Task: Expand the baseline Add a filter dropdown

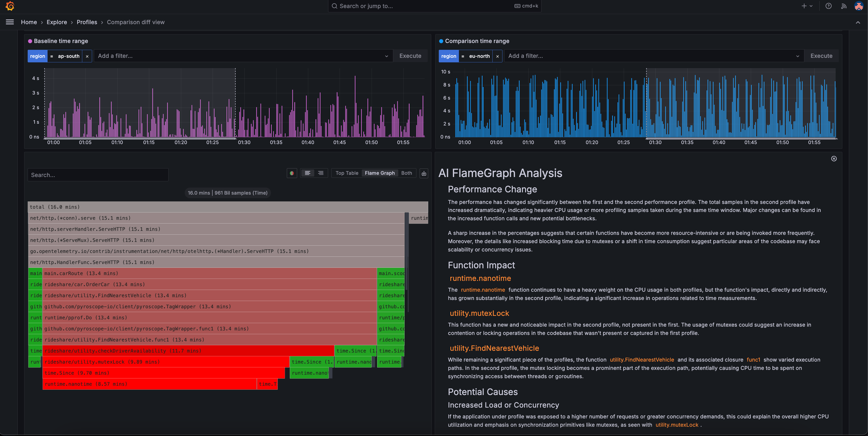Action: [x=386, y=56]
